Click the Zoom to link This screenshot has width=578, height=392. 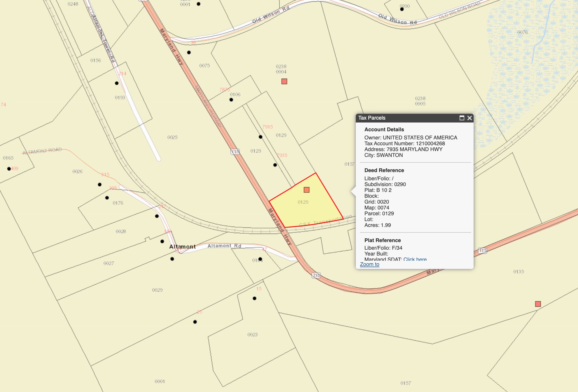tap(369, 264)
